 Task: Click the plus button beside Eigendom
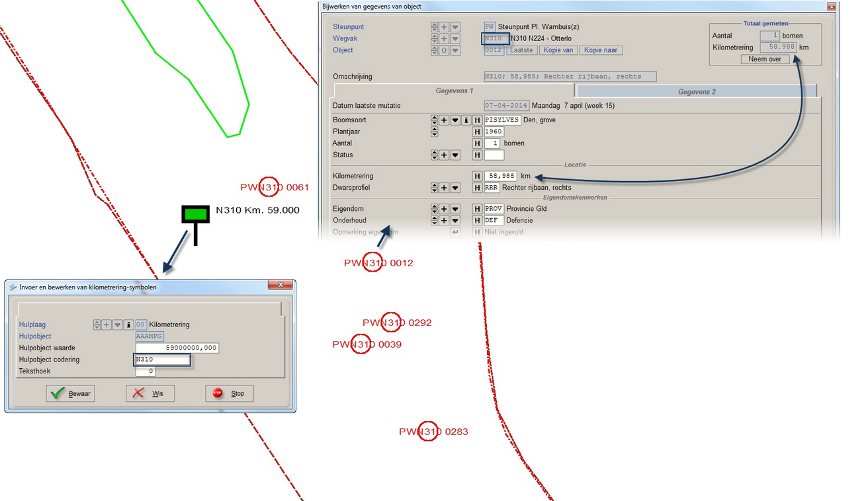(x=445, y=209)
